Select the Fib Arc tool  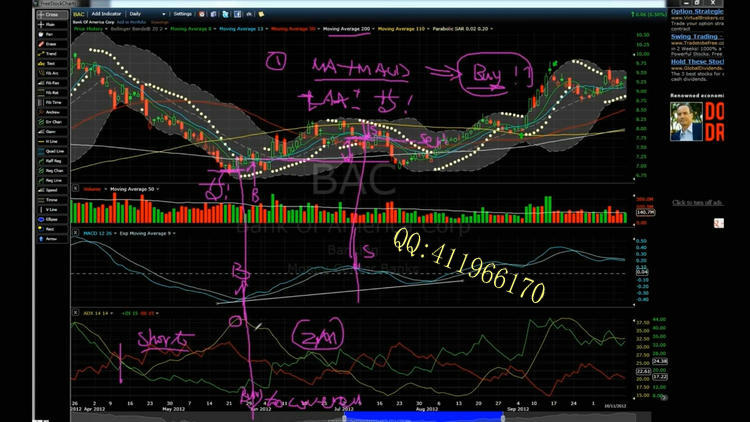[52, 73]
